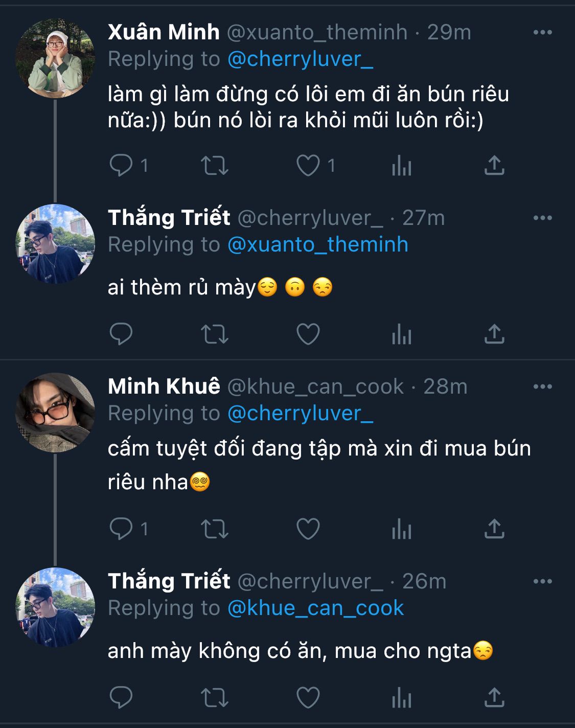Open more options on Thắng Triết's 27m reply
The height and width of the screenshot is (728, 575).
[542, 218]
